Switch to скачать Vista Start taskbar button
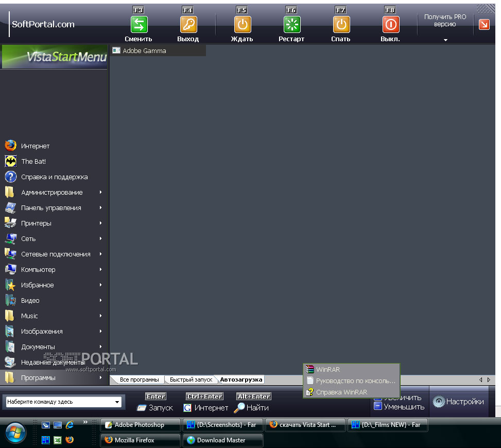The height and width of the screenshot is (448, 501). pos(305,425)
